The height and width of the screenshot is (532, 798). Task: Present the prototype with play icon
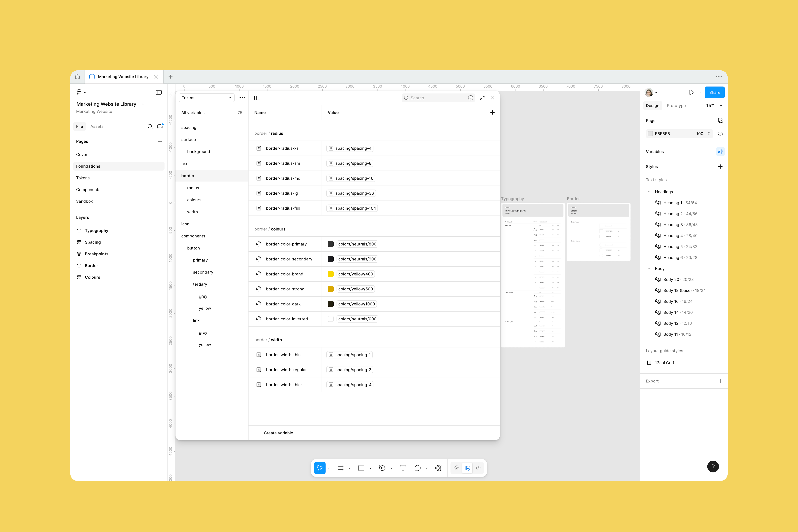691,92
